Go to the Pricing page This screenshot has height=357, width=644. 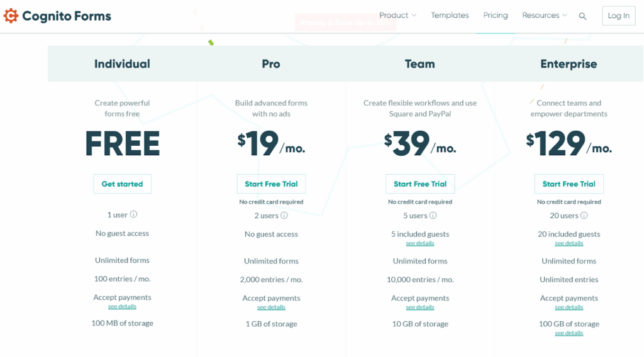(496, 15)
